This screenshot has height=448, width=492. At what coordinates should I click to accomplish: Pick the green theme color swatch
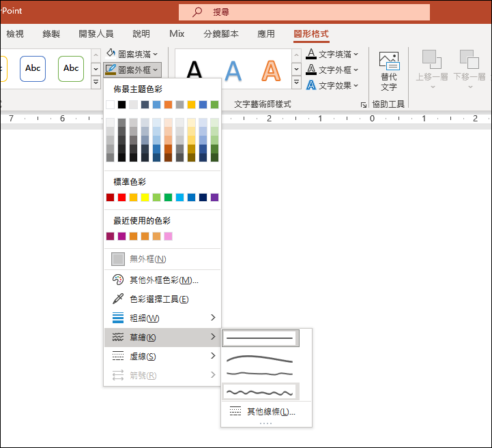[215, 105]
